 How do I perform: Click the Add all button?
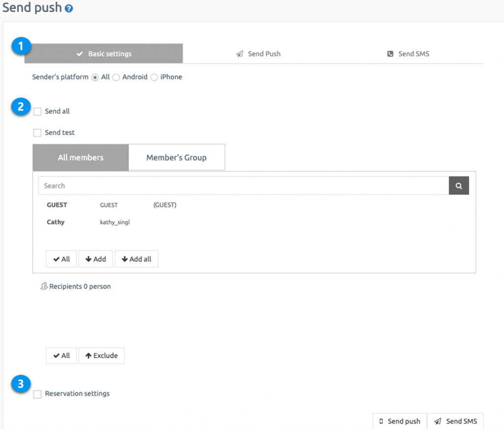click(x=136, y=259)
